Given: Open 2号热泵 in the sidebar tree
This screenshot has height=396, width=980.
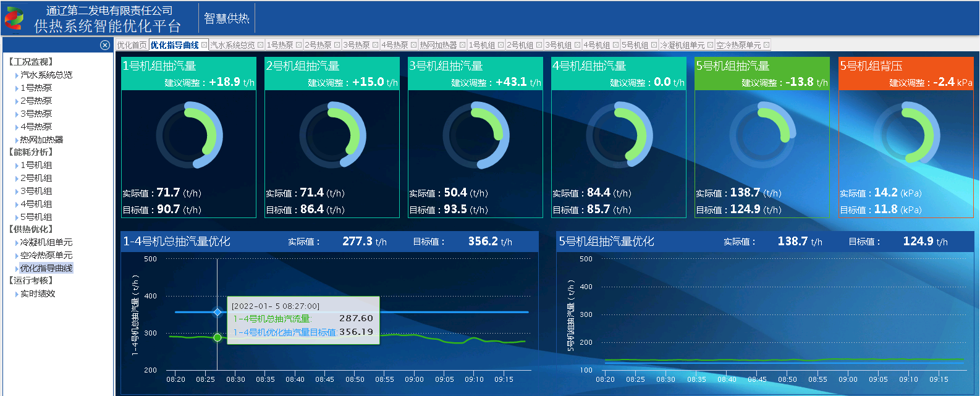Looking at the screenshot, I should 36,101.
